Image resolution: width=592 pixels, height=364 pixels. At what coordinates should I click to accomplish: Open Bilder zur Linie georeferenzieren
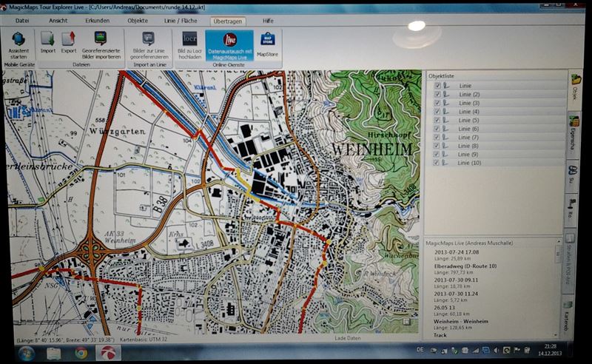tap(148, 44)
